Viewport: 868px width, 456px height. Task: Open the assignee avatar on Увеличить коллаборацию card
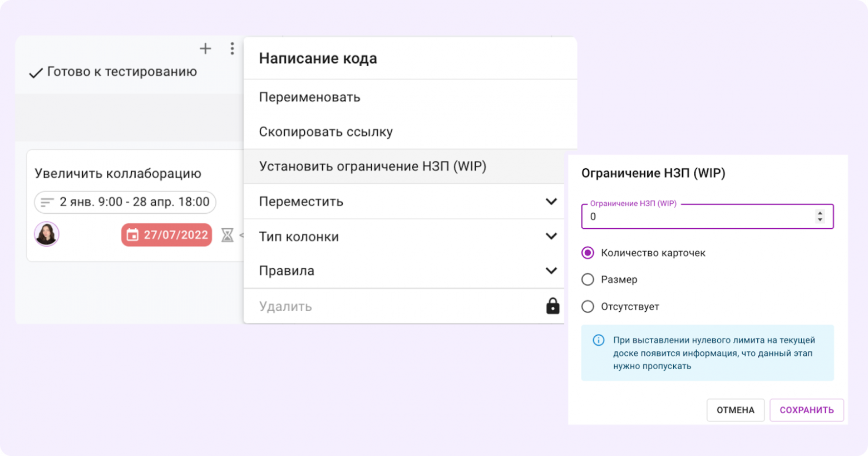point(46,234)
